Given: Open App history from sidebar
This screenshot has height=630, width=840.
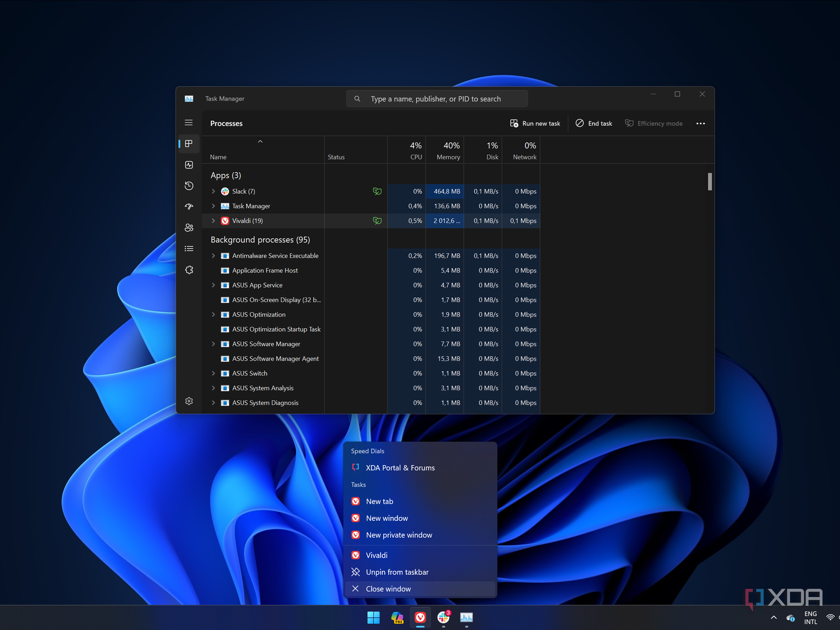Looking at the screenshot, I should [189, 186].
